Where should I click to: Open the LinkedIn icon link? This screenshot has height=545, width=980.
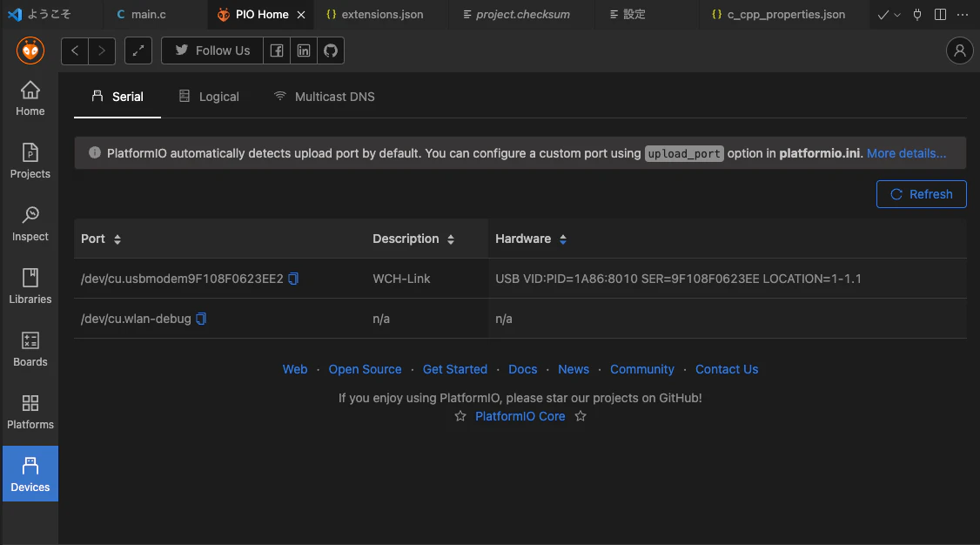[304, 50]
